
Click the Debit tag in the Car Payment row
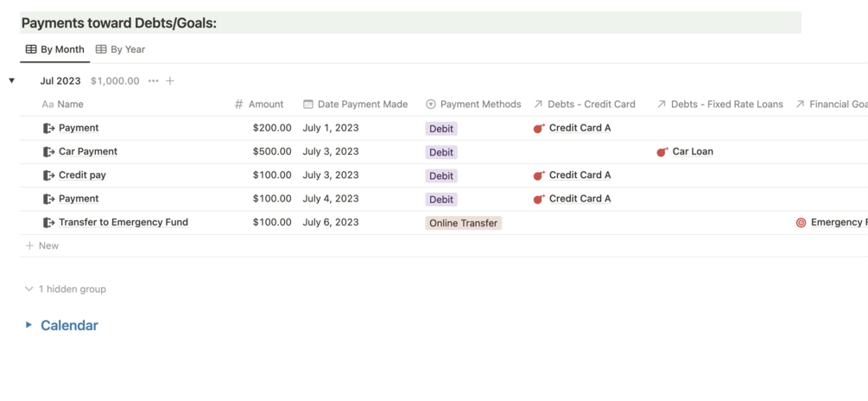click(440, 152)
